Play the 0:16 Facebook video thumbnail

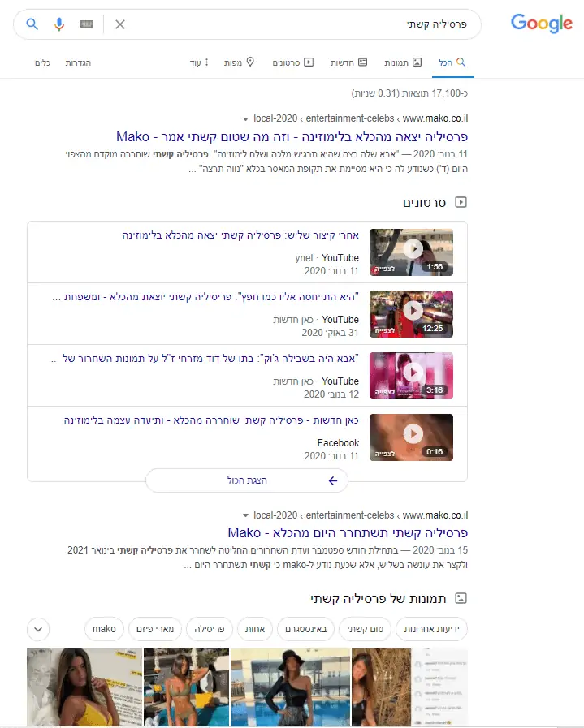point(411,437)
